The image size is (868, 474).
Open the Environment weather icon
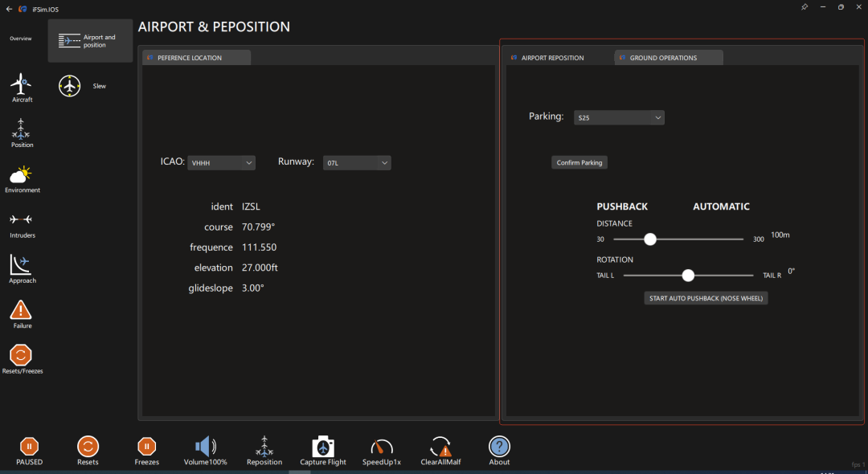22,174
